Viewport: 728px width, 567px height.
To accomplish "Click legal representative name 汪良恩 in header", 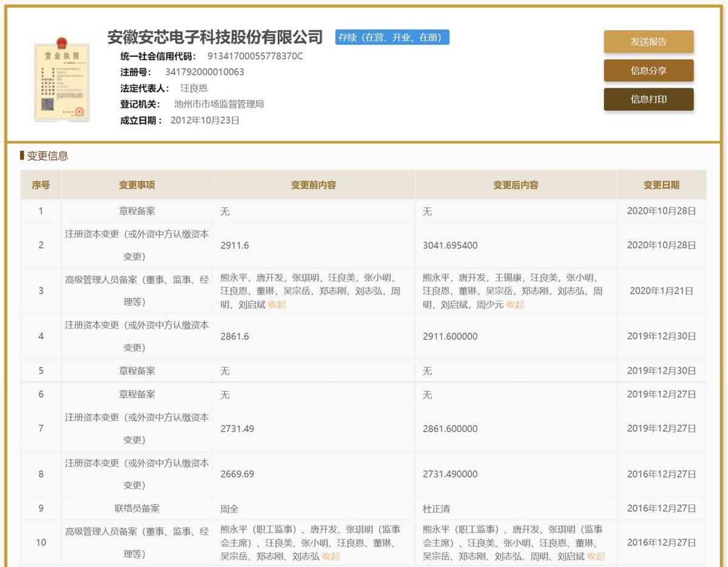I will (x=194, y=88).
